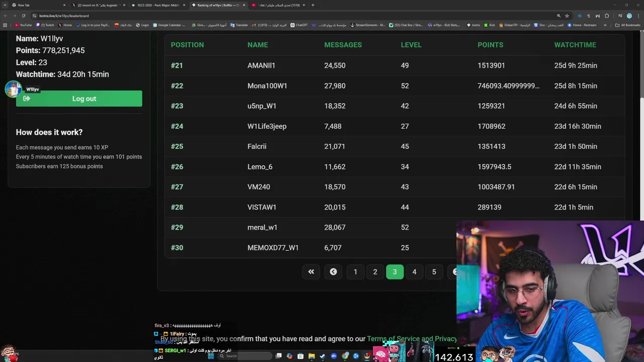Screen dimensions: 644x362
Task: Click the green Log out button
Action: tap(79, 99)
